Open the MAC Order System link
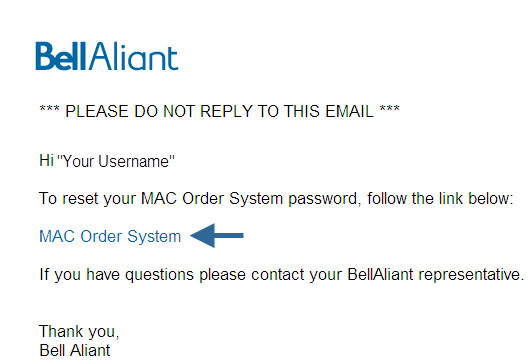Viewport: 530px width, 364px height. tap(110, 236)
